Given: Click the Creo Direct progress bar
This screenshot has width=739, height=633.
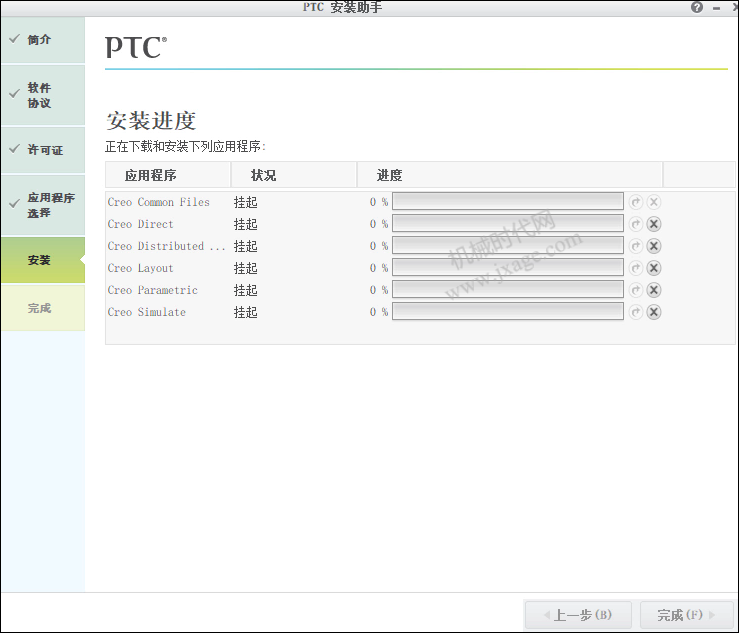Looking at the screenshot, I should (x=508, y=223).
